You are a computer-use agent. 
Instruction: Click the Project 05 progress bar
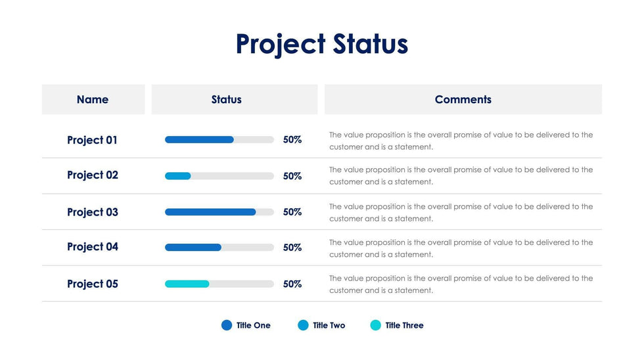[219, 284]
